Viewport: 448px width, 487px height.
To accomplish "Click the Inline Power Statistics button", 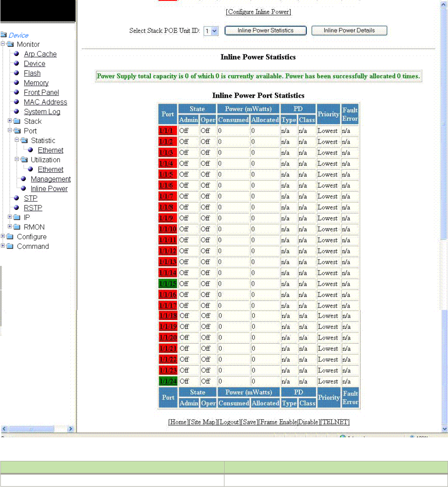I will (x=265, y=31).
